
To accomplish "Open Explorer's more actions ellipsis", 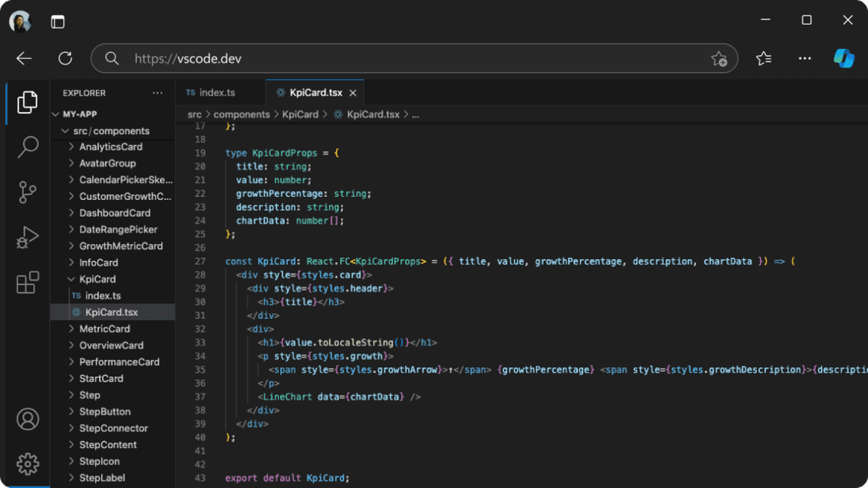I will pos(158,93).
